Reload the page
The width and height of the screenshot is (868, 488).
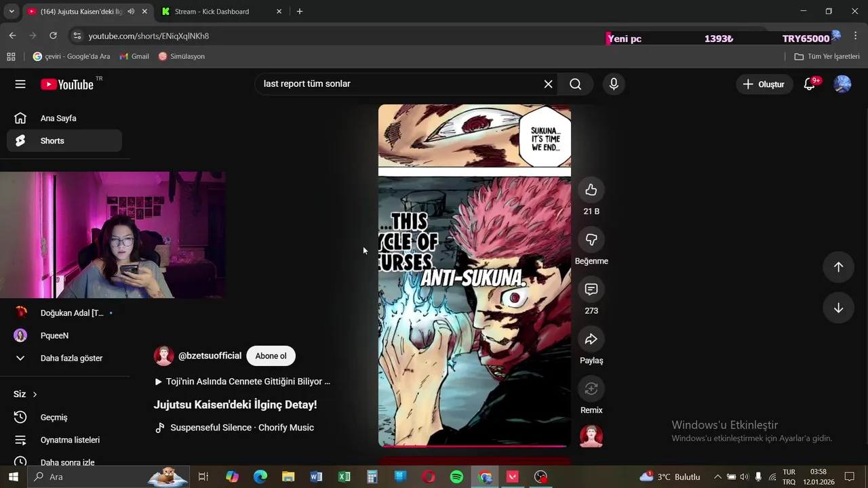[x=53, y=36]
